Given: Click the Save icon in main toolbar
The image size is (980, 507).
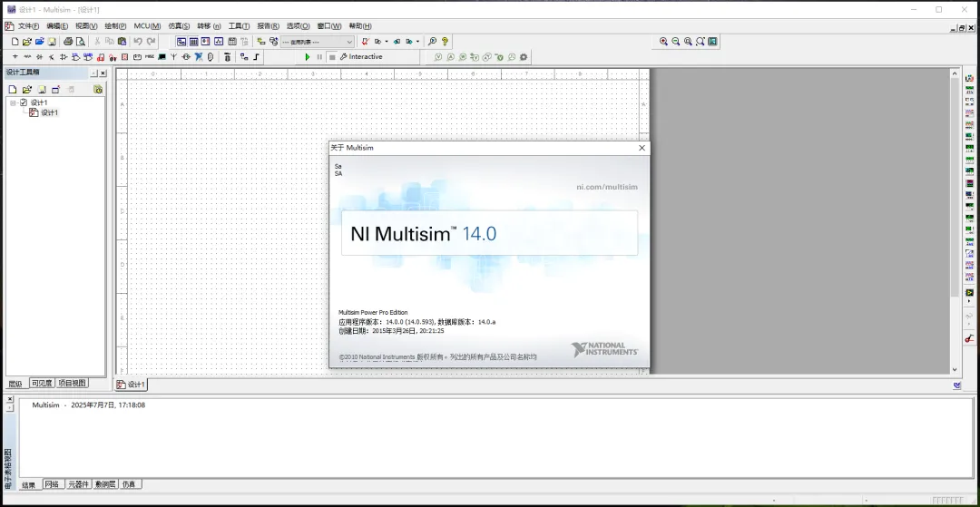Looking at the screenshot, I should tap(52, 42).
